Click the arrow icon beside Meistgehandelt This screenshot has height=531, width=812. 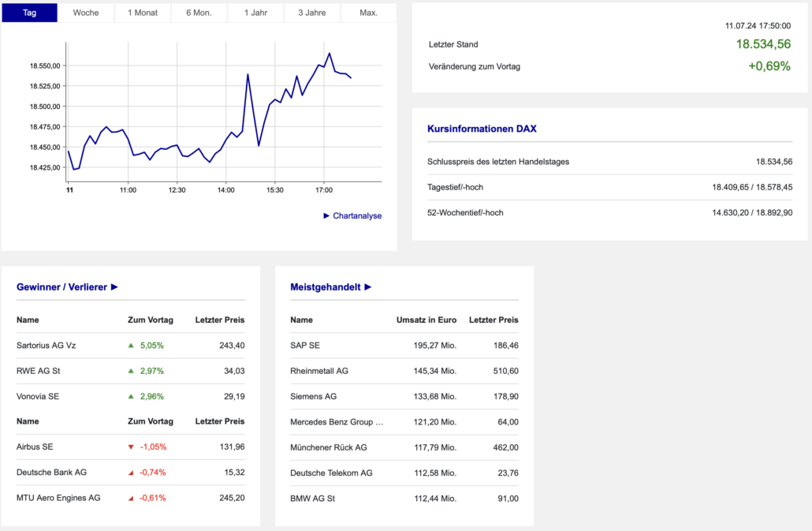click(367, 287)
